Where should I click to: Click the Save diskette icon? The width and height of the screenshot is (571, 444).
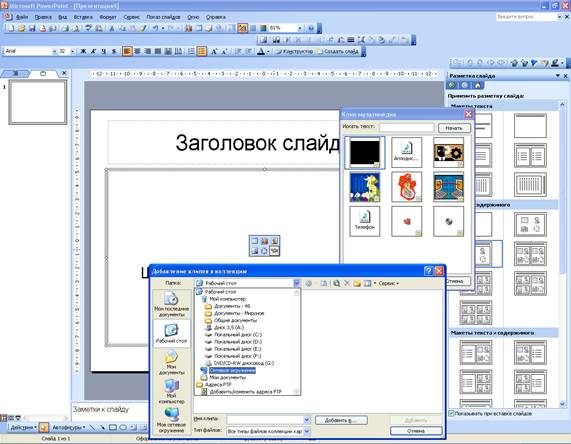pos(32,28)
